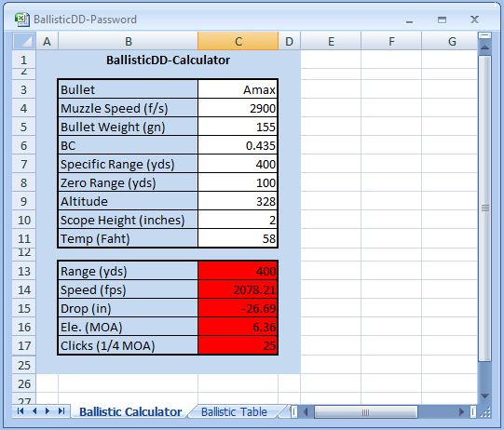Click the vertical scrollbar thumb
The width and height of the screenshot is (504, 430).
pyautogui.click(x=484, y=208)
